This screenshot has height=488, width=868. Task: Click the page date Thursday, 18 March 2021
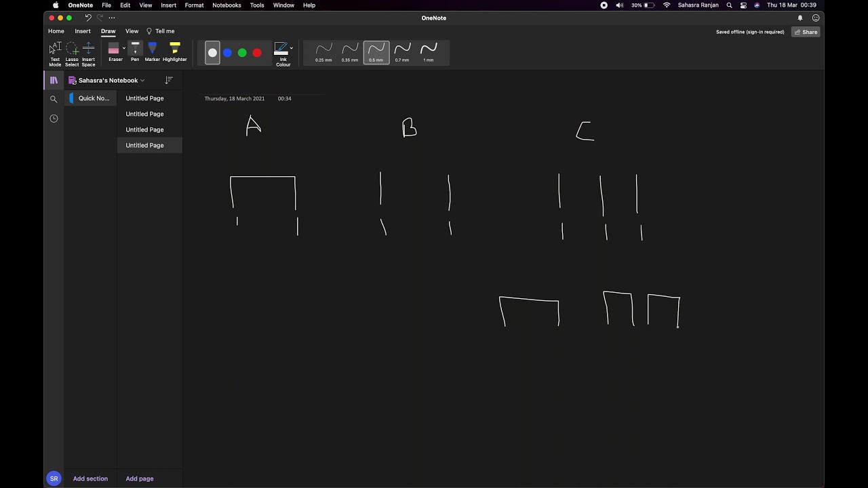point(235,98)
